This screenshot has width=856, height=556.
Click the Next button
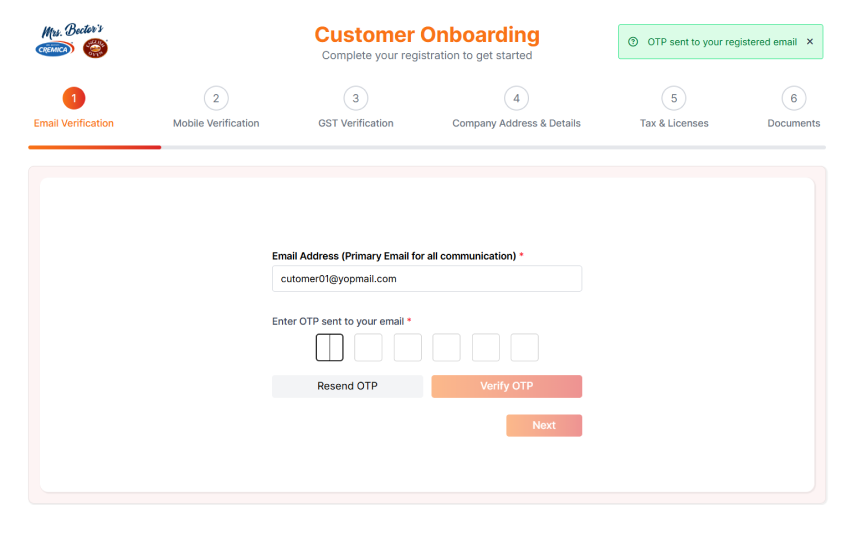point(543,426)
